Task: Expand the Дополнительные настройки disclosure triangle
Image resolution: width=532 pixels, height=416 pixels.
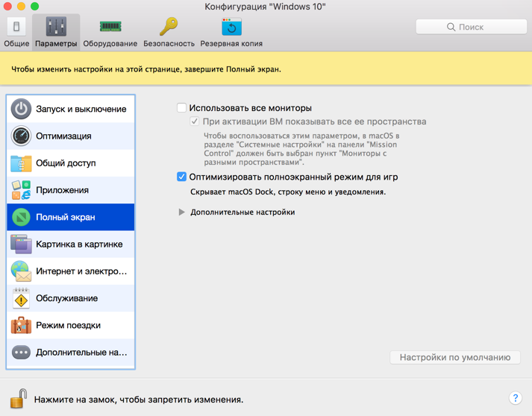Action: 181,212
